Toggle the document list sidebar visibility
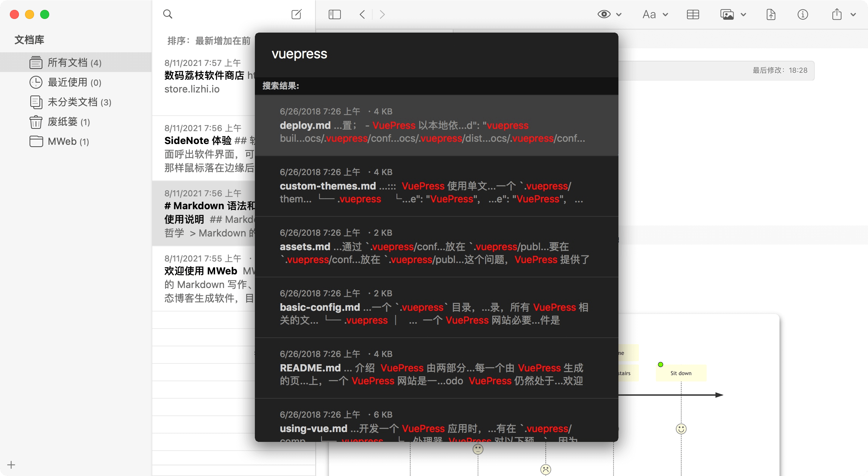Image resolution: width=868 pixels, height=476 pixels. click(334, 14)
